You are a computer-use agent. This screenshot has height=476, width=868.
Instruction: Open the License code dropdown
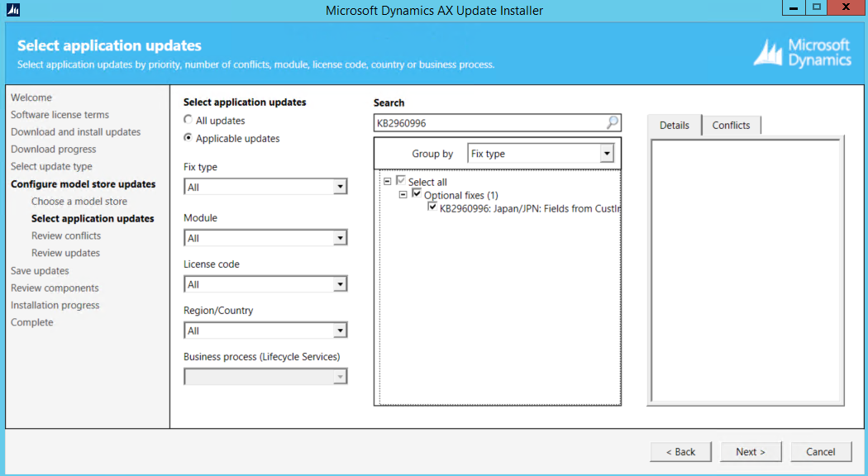[x=339, y=285]
